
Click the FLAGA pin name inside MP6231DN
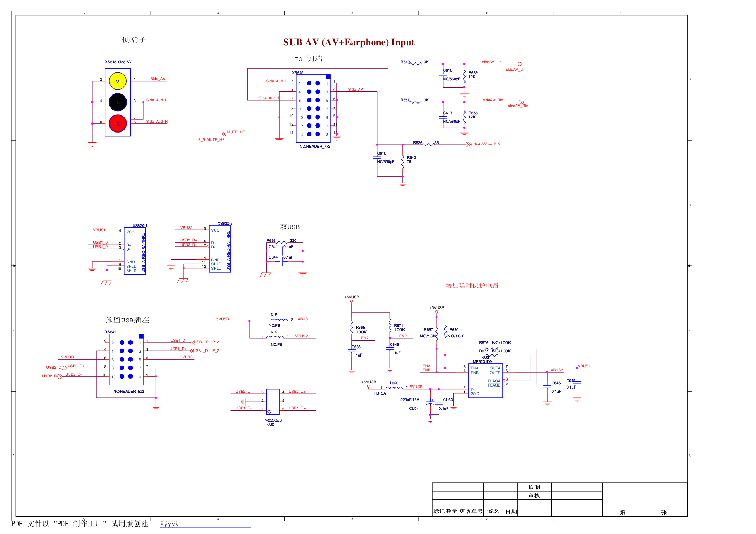click(494, 381)
